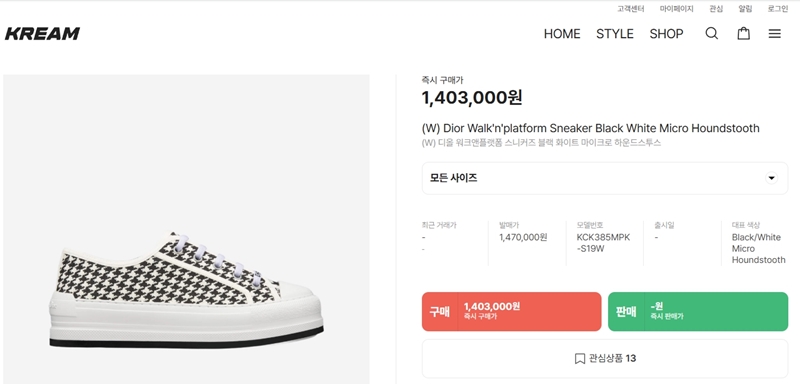Click the 로그인 login link
Viewport: 800px width, 384px height.
778,9
